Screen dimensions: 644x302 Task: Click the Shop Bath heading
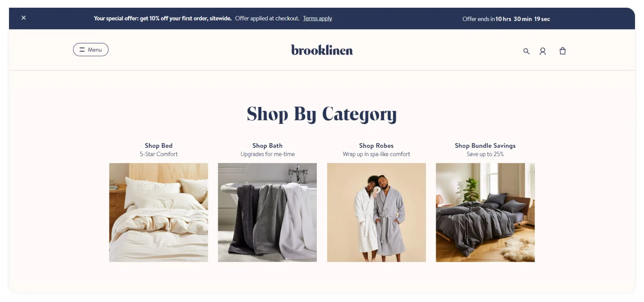tap(267, 146)
